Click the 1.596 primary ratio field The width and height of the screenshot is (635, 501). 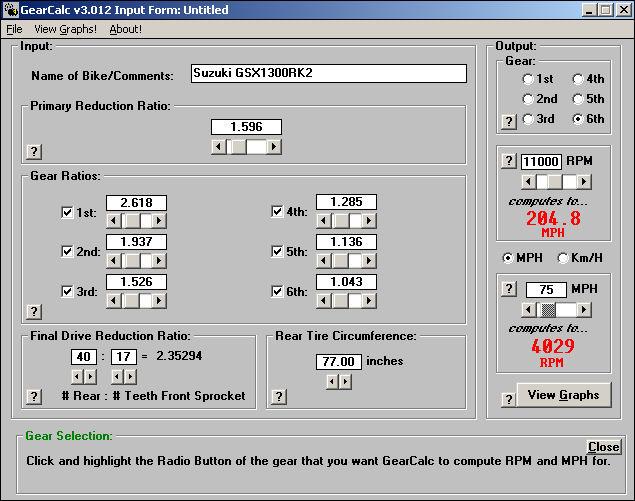(246, 127)
